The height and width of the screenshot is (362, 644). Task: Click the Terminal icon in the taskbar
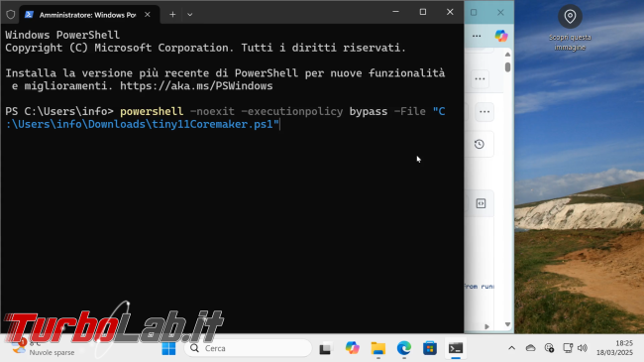pyautogui.click(x=456, y=348)
